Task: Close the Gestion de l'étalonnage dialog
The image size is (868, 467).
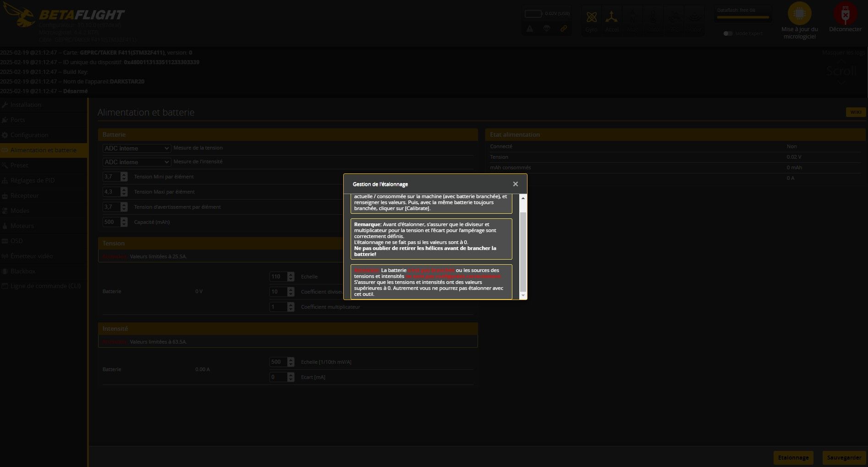Action: (x=515, y=184)
